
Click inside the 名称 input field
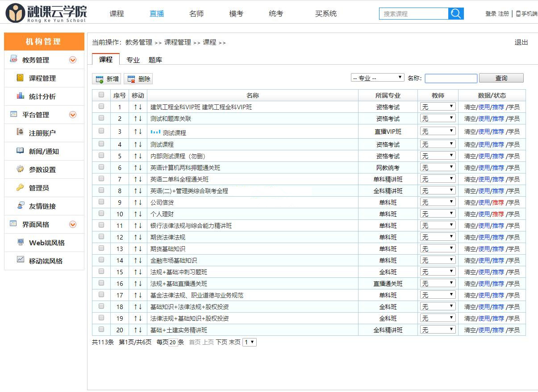(x=450, y=78)
